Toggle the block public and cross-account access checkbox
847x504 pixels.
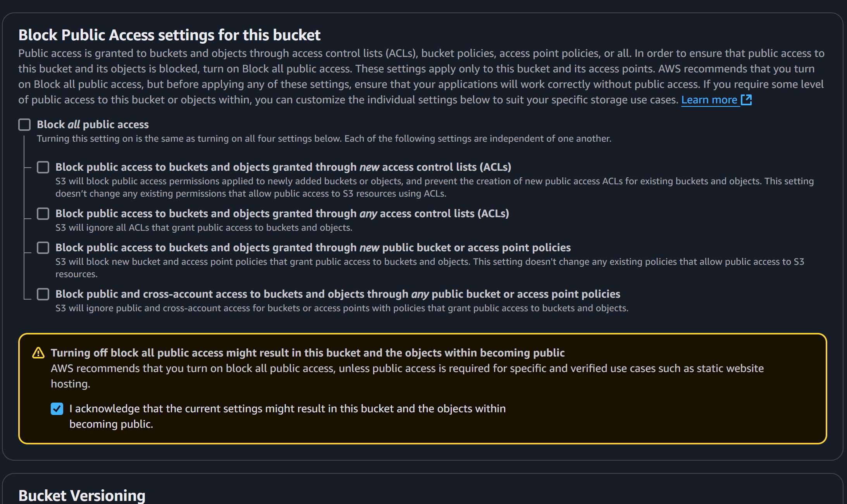coord(43,294)
